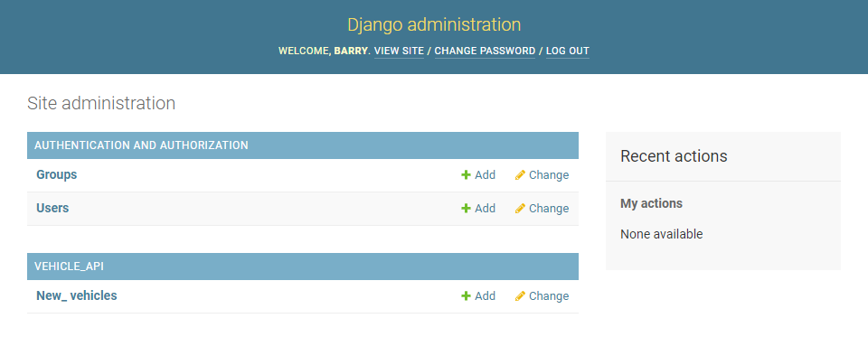Image resolution: width=868 pixels, height=337 pixels.
Task: Open the Change Password page
Action: (x=485, y=51)
